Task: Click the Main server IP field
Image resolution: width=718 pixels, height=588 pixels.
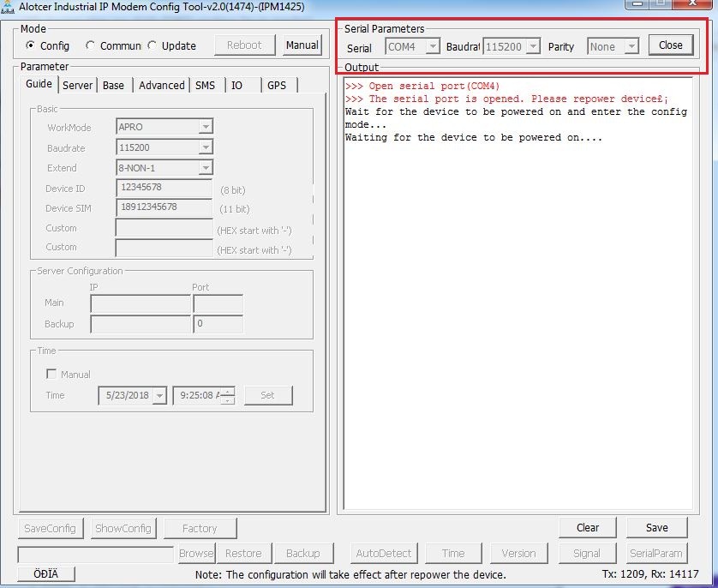Action: (141, 303)
